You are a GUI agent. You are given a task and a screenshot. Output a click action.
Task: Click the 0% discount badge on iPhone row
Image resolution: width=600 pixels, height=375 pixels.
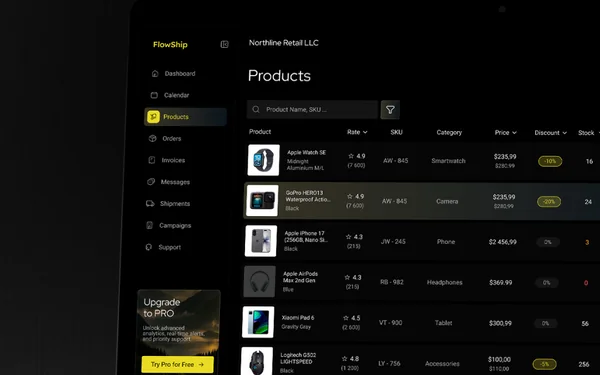tap(548, 242)
